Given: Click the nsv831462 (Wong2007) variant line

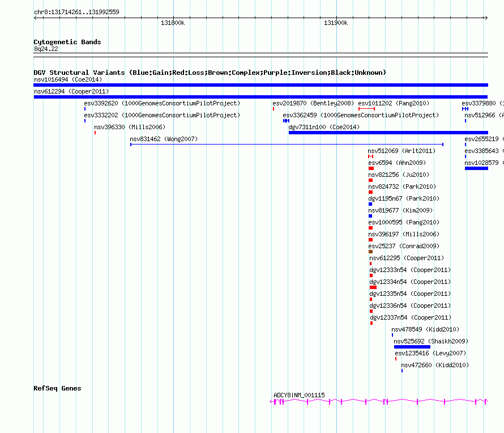Looking at the screenshot, I should tap(287, 145).
